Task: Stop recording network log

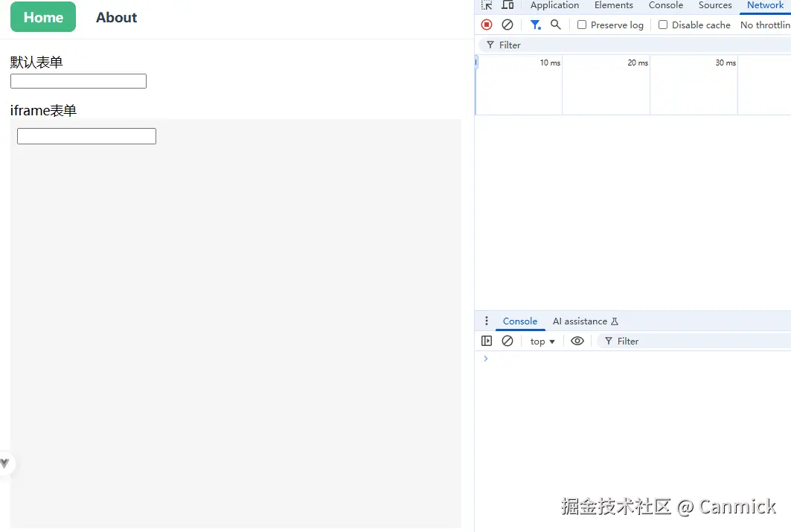Action: pos(487,25)
